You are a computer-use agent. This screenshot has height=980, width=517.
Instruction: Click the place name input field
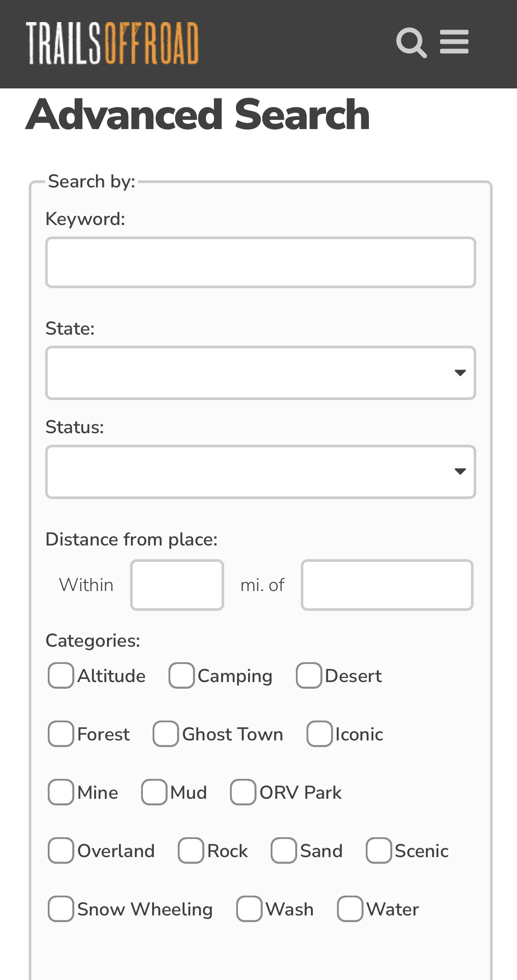pyautogui.click(x=387, y=585)
